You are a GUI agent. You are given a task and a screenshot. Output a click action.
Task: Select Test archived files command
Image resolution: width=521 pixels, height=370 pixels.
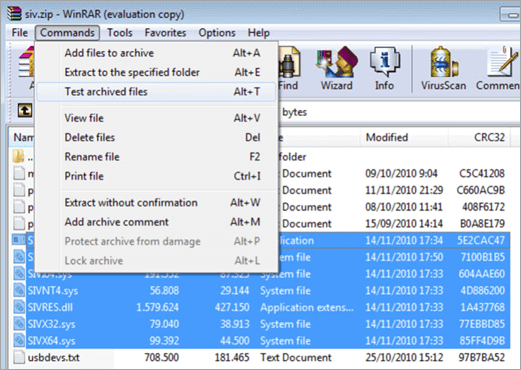pyautogui.click(x=156, y=92)
